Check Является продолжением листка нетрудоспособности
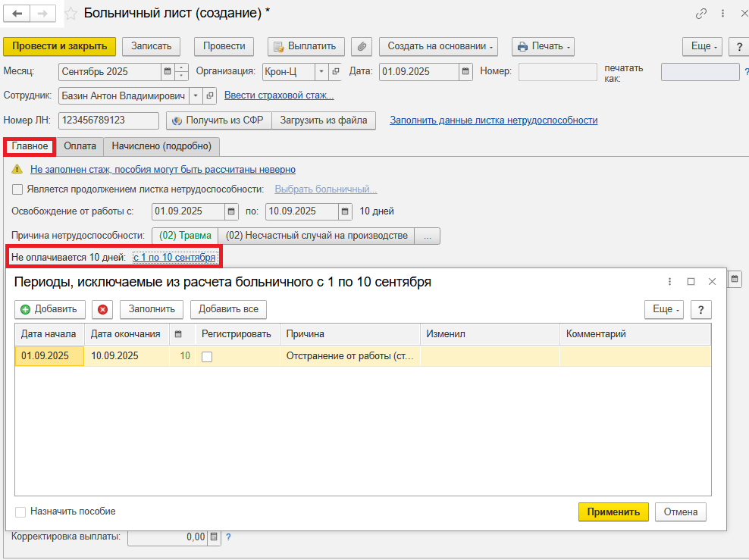The width and height of the screenshot is (749, 560). 17,189
